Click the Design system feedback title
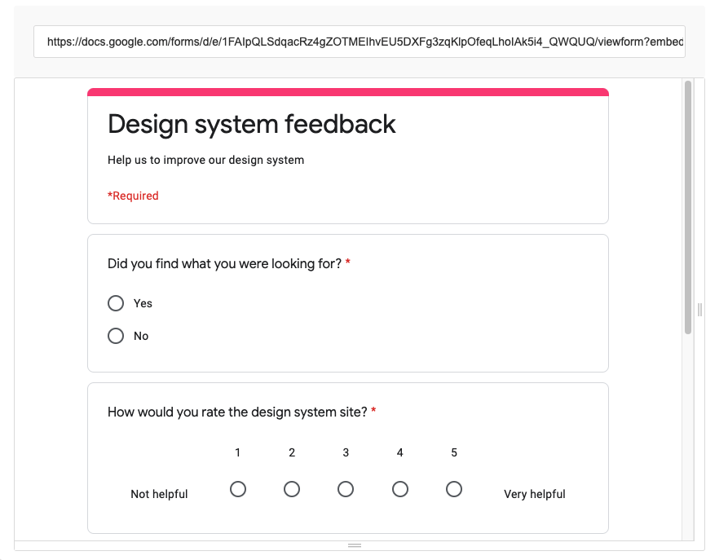The image size is (728, 560). (x=251, y=124)
